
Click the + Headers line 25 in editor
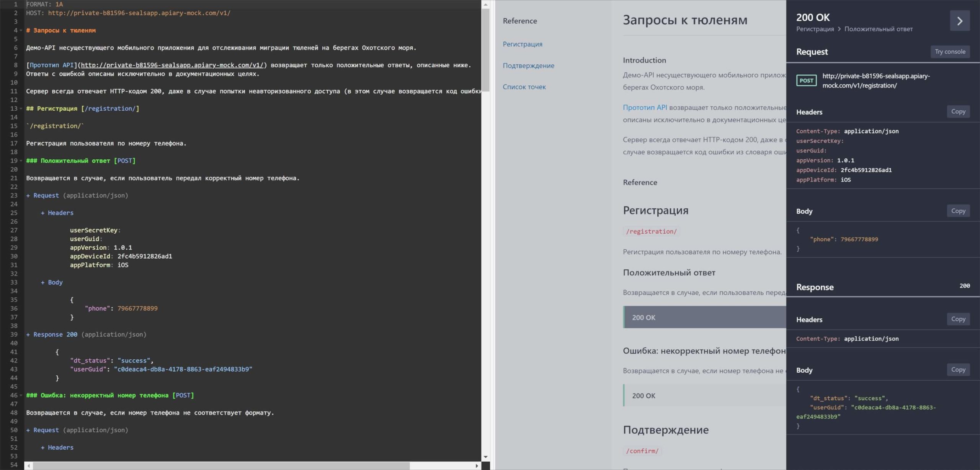point(57,213)
